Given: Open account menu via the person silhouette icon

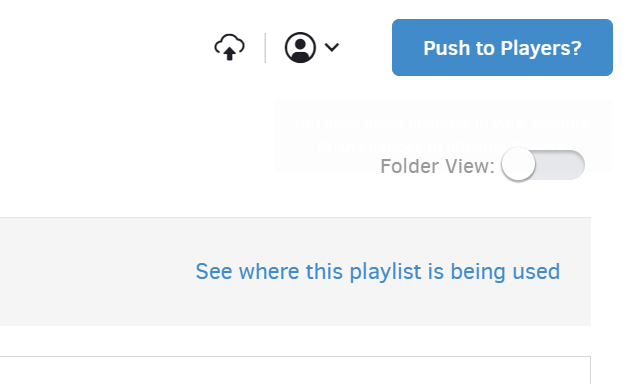Looking at the screenshot, I should [300, 48].
